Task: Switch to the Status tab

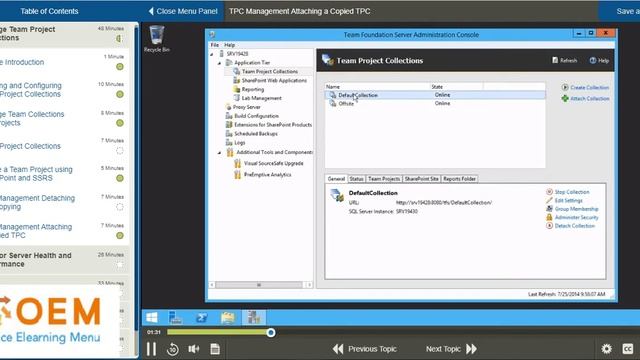Action: tap(356, 179)
